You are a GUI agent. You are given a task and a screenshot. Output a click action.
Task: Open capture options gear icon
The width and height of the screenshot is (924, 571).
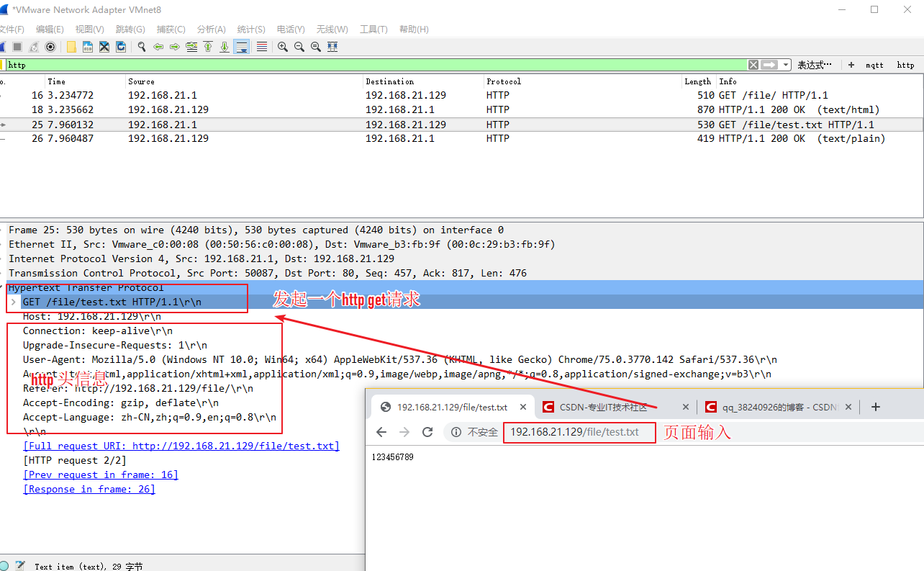tap(50, 47)
